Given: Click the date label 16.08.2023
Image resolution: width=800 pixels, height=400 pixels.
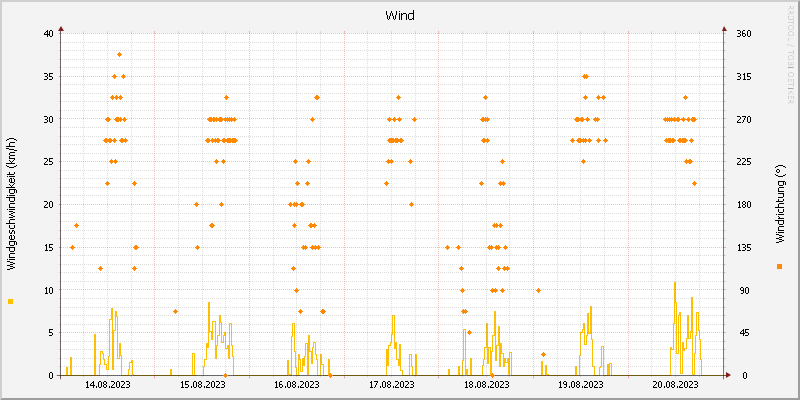Looking at the screenshot, I should coord(297,385).
